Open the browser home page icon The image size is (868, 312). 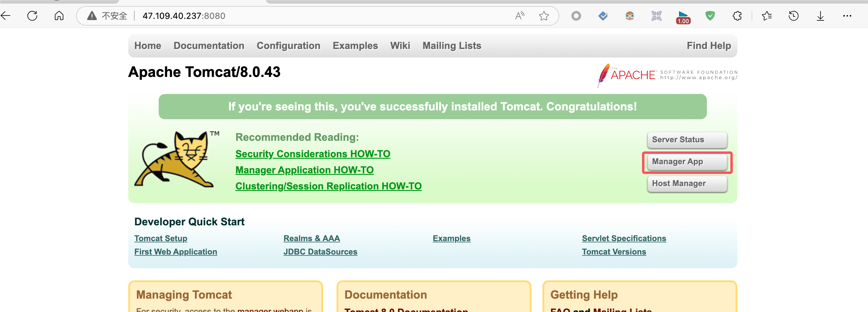point(59,16)
